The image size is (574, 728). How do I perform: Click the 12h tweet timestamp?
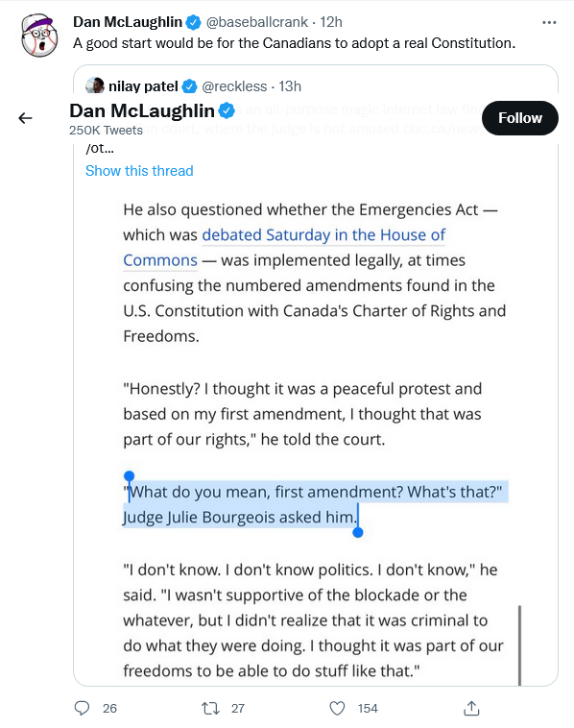[x=331, y=22]
